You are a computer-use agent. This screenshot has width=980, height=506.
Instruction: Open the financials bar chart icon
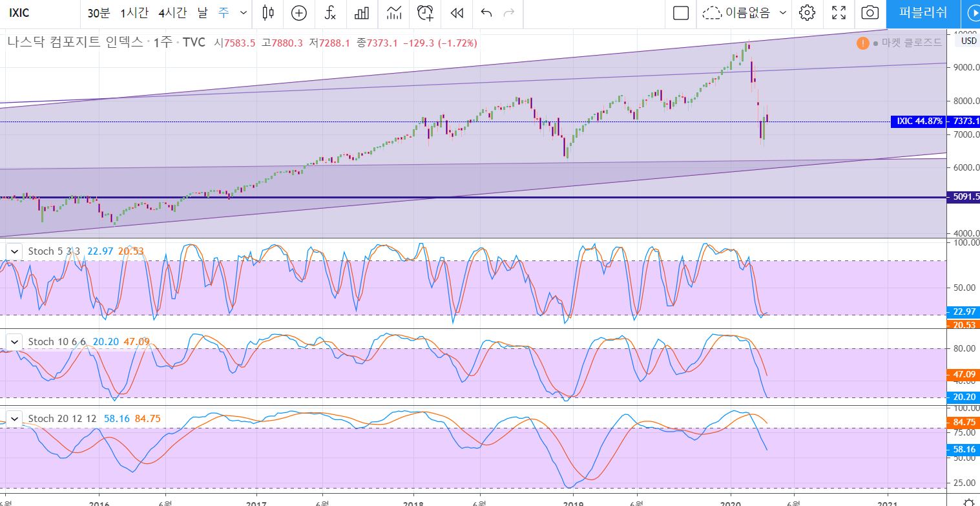(362, 12)
